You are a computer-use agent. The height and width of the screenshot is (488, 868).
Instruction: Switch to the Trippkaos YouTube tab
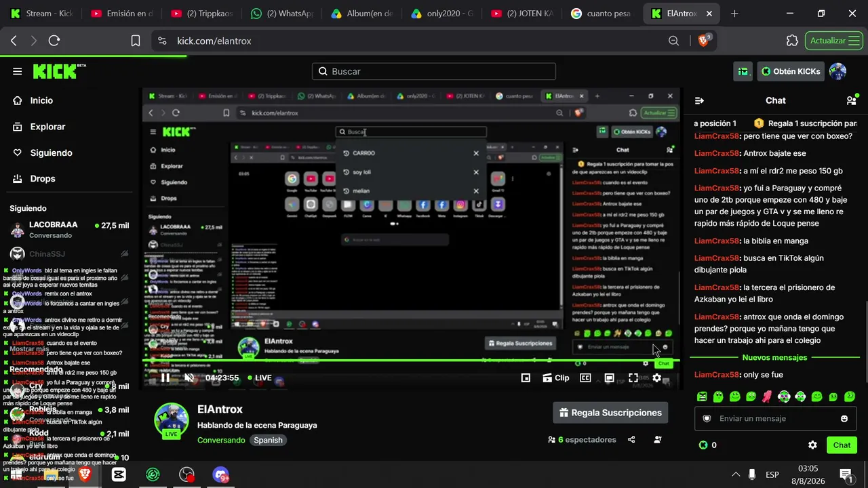coord(202,14)
